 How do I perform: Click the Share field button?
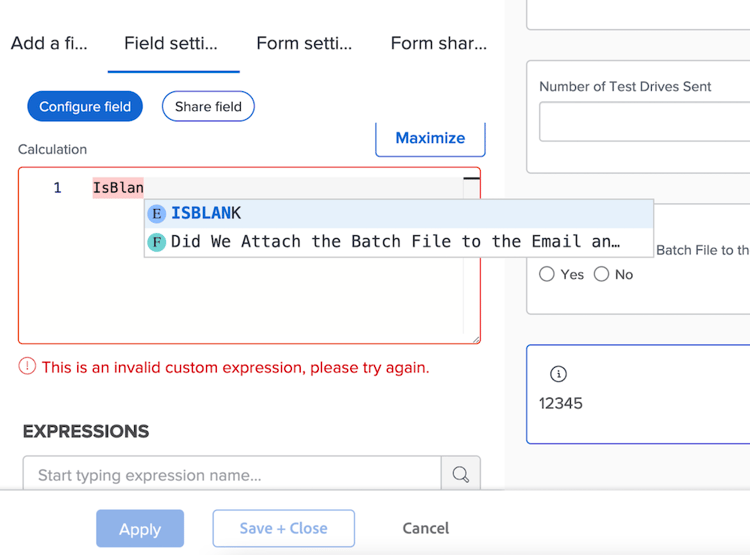coord(208,107)
